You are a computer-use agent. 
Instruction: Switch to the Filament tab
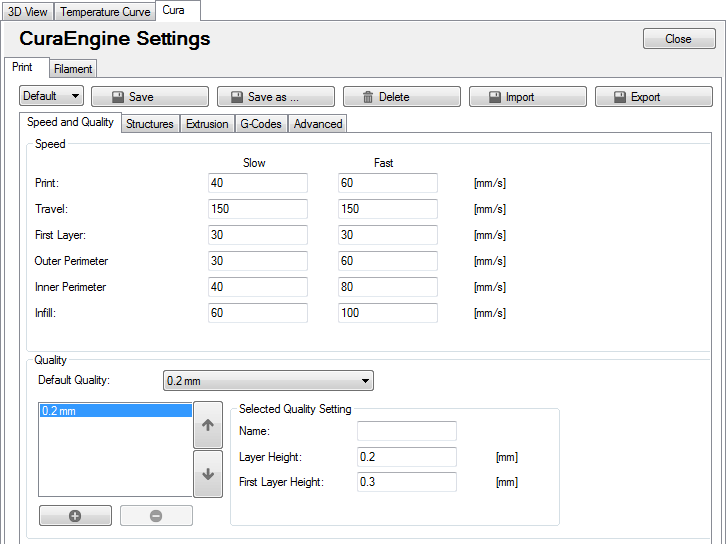tap(73, 69)
